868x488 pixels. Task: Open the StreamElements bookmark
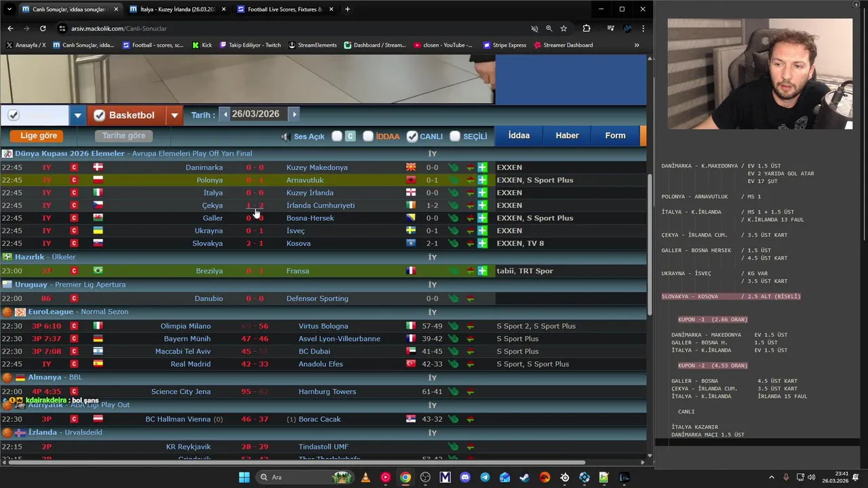(312, 45)
